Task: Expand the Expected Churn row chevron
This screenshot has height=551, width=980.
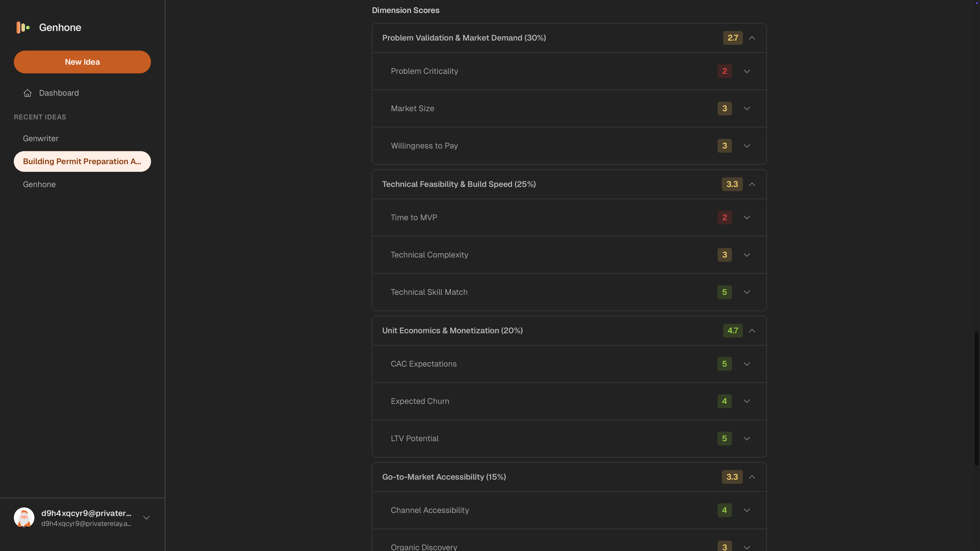Action: pos(747,401)
